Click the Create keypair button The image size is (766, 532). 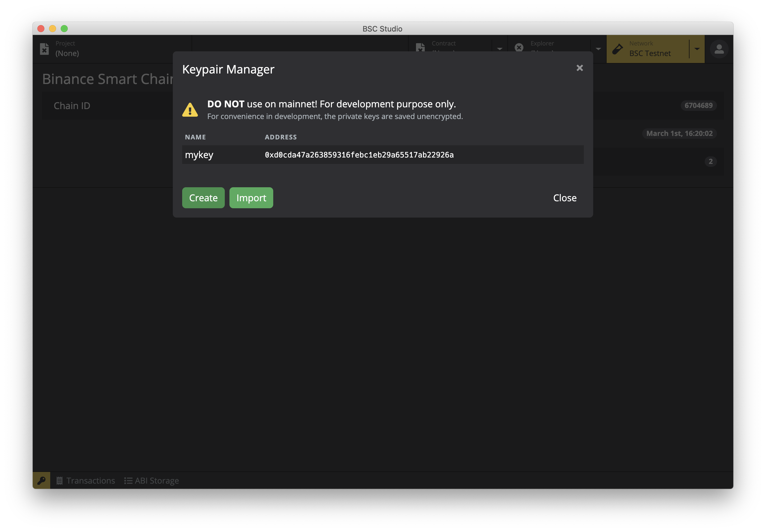pyautogui.click(x=203, y=198)
